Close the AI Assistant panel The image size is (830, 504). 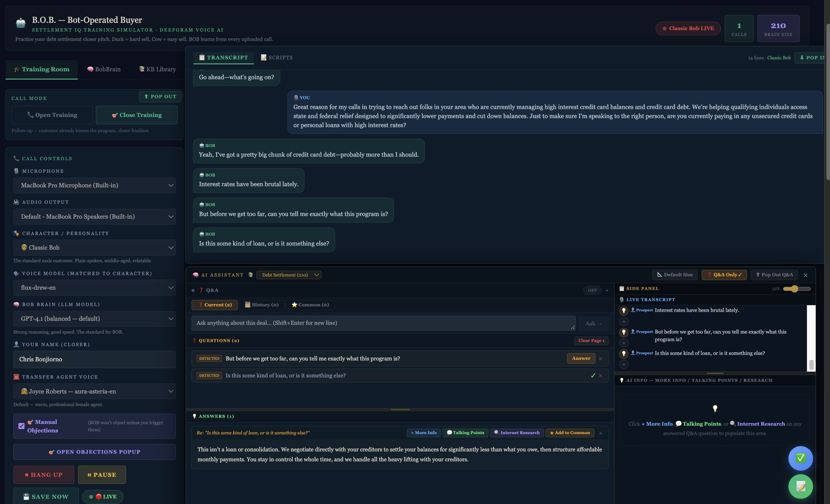click(x=805, y=275)
